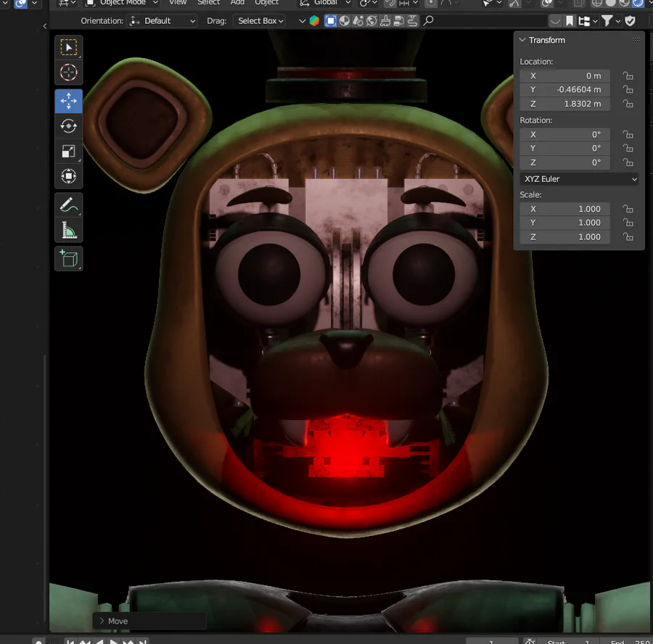Click the stacked-layers icon in the header row
Screen dimensions: 653x644
coord(398,21)
